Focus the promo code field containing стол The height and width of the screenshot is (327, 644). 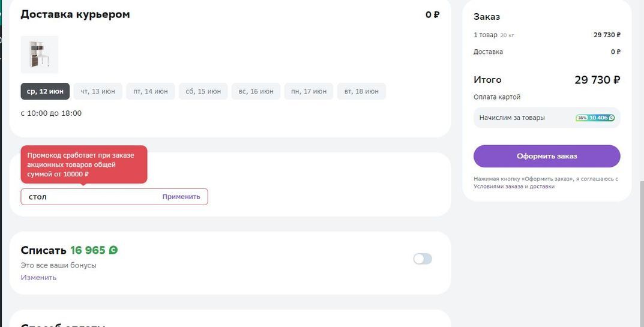coord(90,197)
